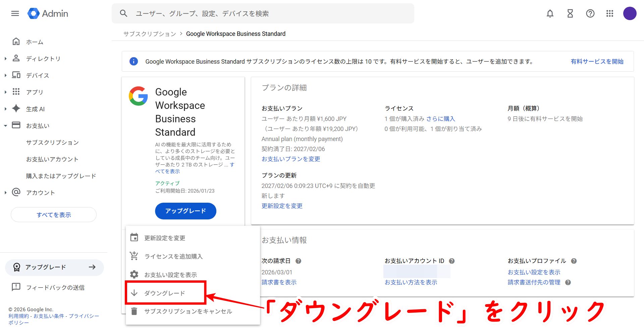Open the hourglass tasks icon
644x331 pixels.
point(570,13)
